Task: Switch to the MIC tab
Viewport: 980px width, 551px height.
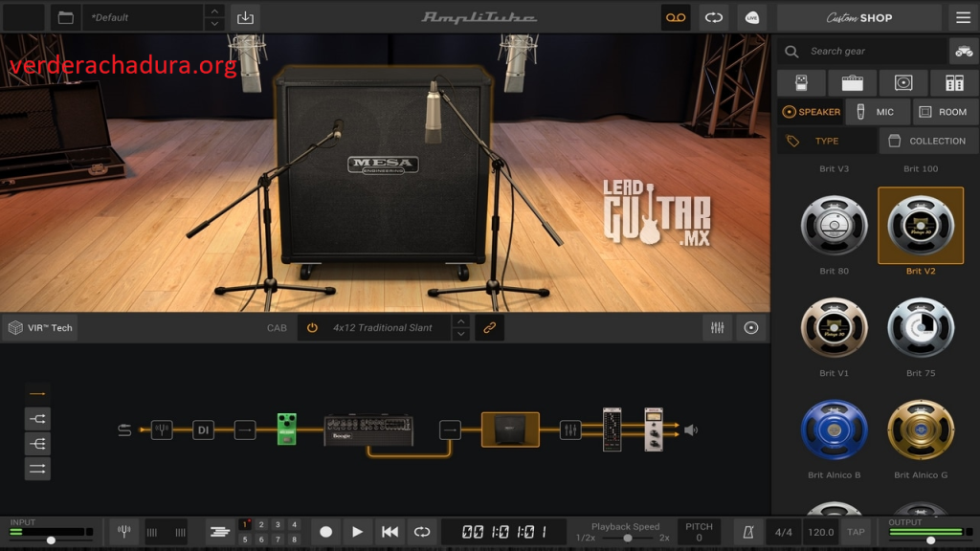Action: tap(878, 112)
